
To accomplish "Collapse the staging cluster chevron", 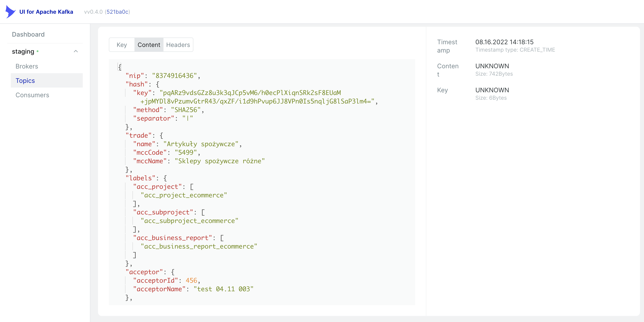I will tap(76, 51).
